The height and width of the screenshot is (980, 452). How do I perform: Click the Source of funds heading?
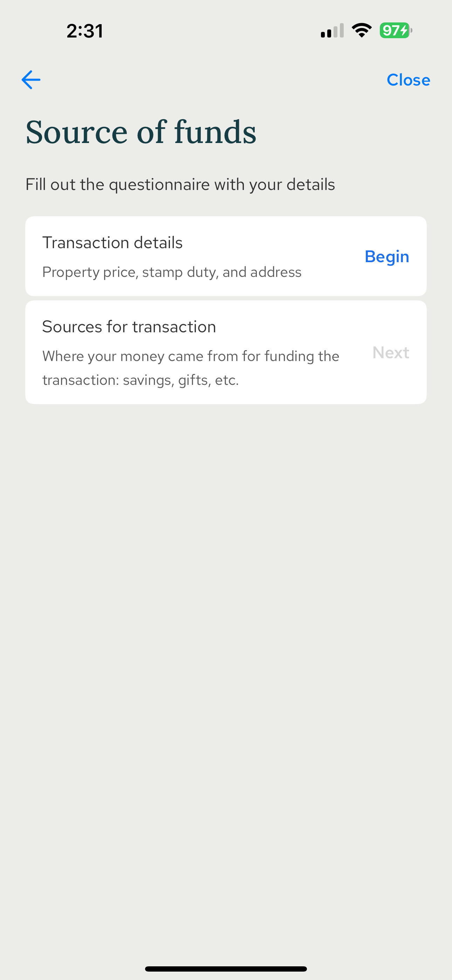pyautogui.click(x=141, y=132)
